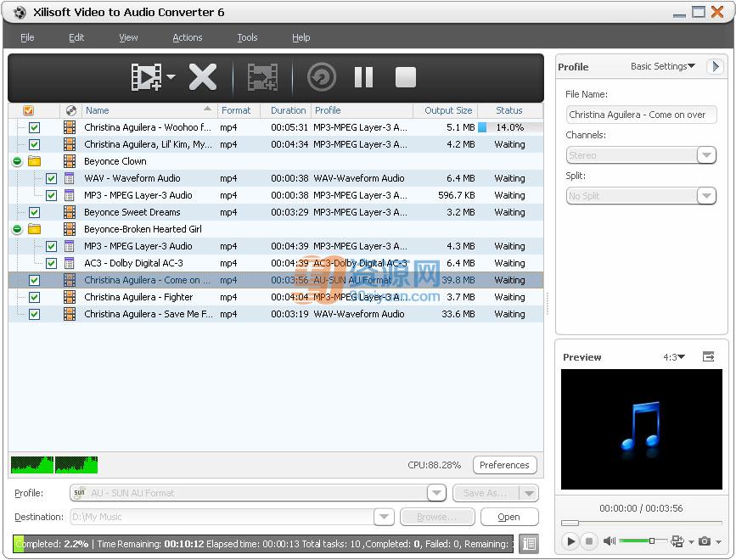736x560 pixels.
Task: Uncheck WAV - Waveform Audio row checkbox
Action: 51,178
